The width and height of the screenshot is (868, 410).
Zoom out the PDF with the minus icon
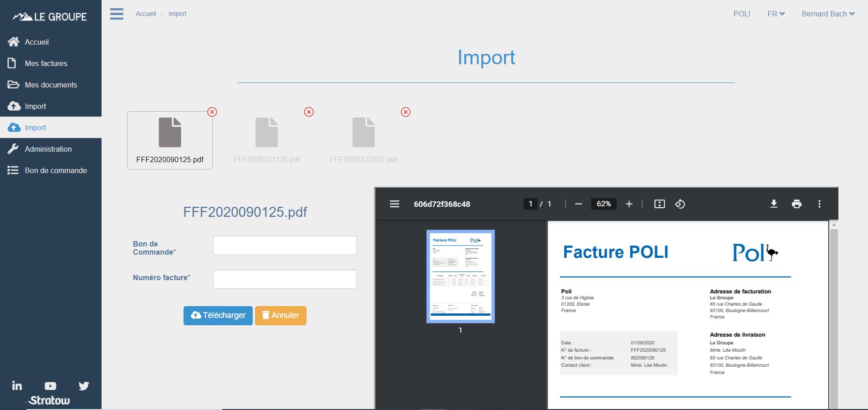click(x=578, y=204)
